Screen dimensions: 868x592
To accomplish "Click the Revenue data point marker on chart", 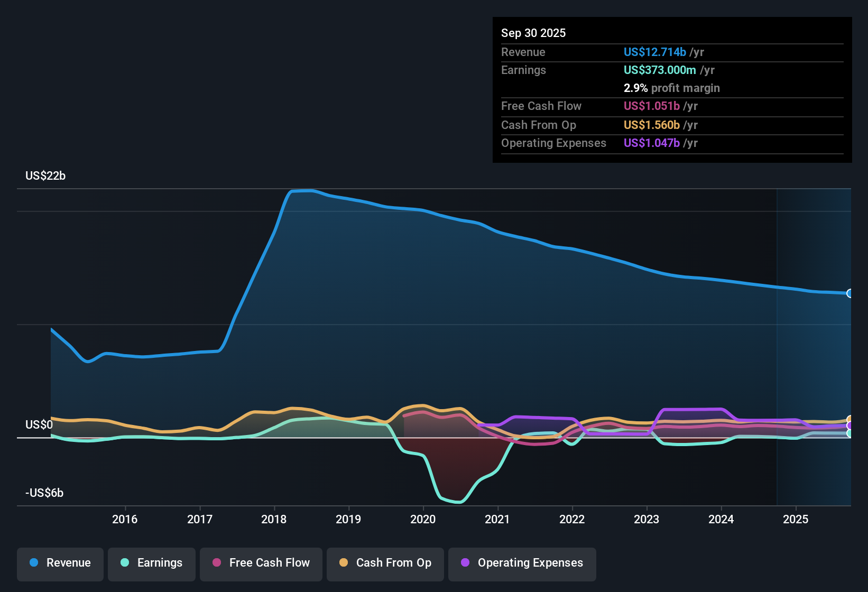I will 851,293.
